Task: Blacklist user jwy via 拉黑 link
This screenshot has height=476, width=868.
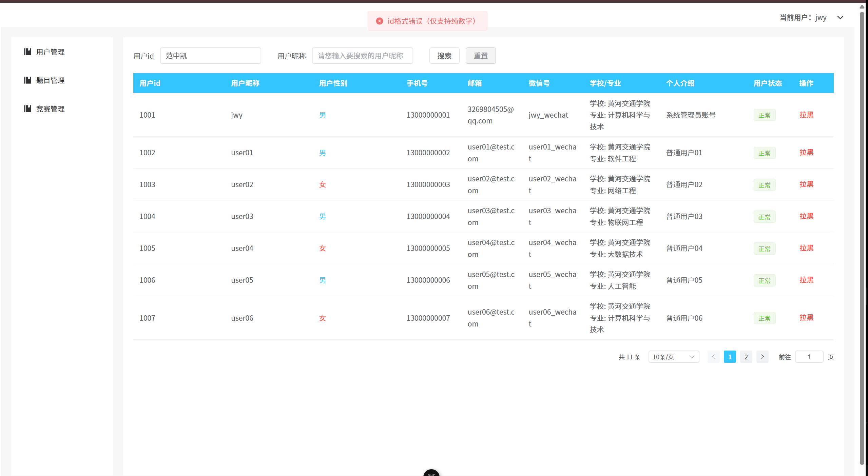Action: point(806,115)
